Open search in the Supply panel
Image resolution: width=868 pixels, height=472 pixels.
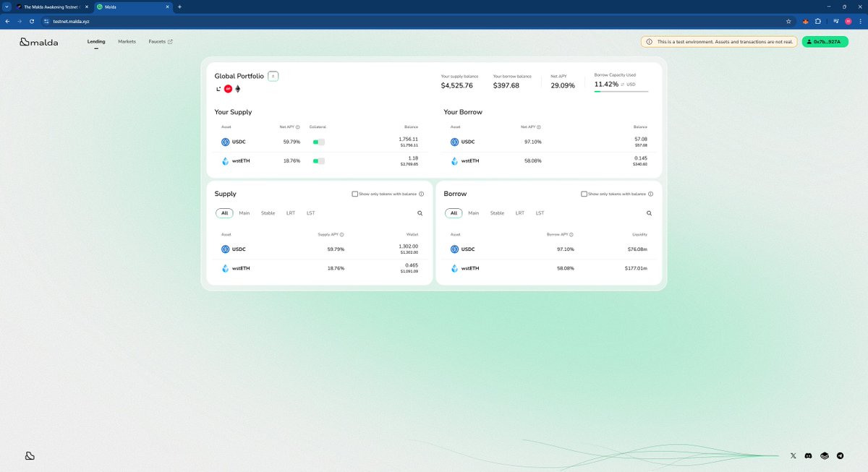(420, 213)
